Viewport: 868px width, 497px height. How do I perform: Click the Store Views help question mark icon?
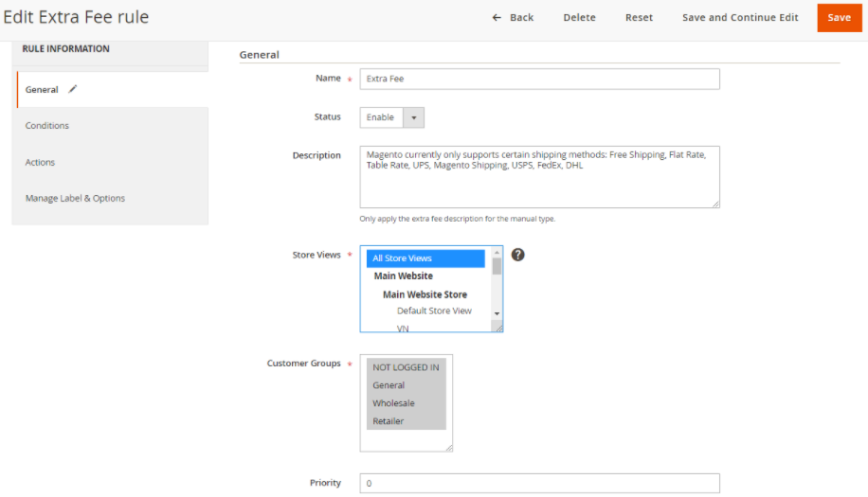pos(517,255)
